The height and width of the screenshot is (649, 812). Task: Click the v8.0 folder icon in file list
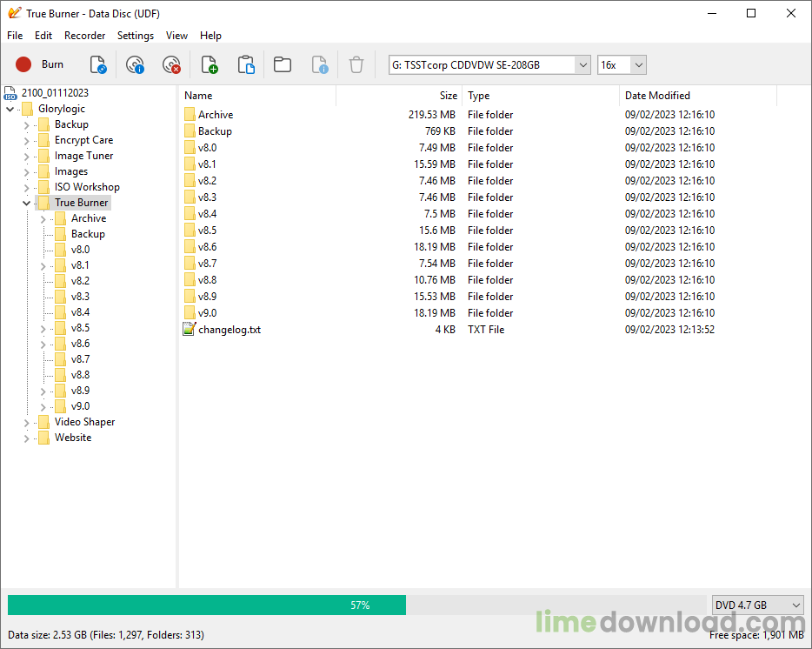point(190,148)
